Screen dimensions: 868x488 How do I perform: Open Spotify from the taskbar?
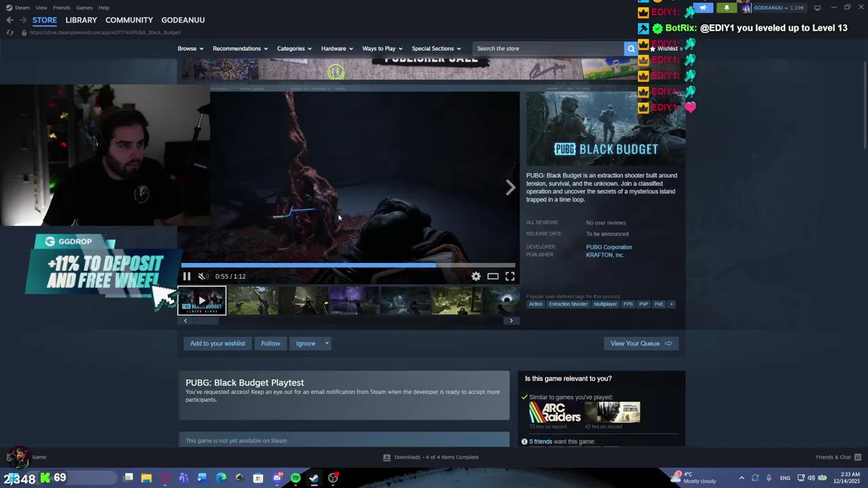point(296,478)
